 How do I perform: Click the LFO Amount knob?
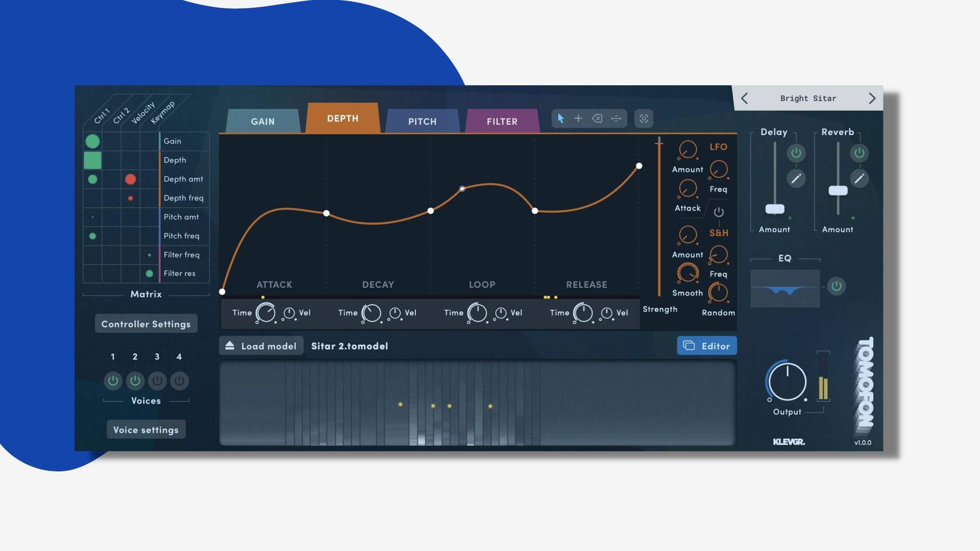[x=687, y=150]
